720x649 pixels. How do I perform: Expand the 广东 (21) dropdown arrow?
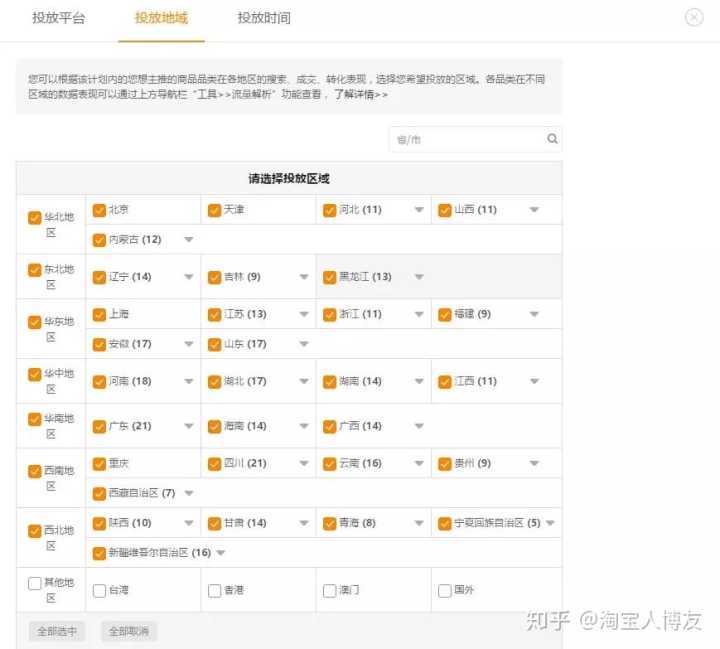[189, 426]
